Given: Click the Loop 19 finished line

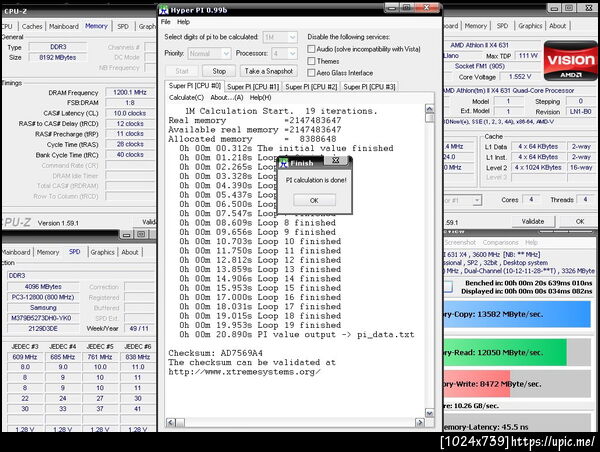Looking at the screenshot, I should [260, 325].
